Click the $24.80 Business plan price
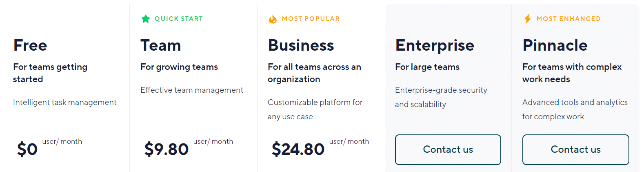 pos(298,149)
